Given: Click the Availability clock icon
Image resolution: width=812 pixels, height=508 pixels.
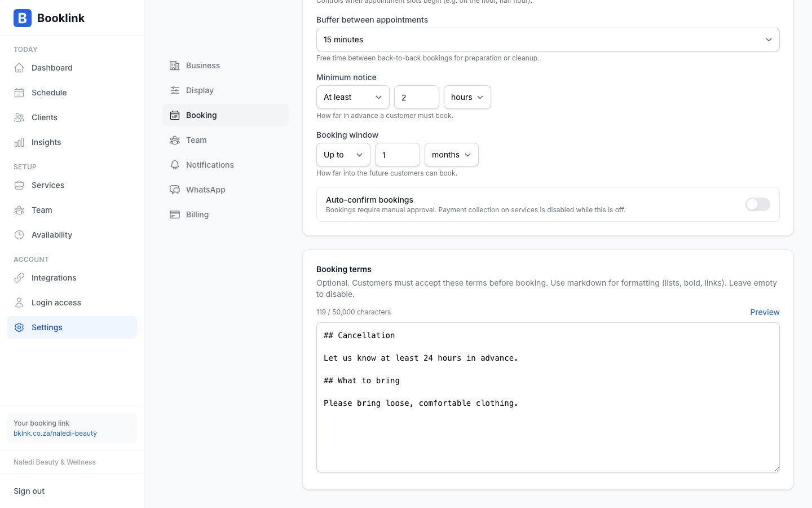Looking at the screenshot, I should pos(19,235).
